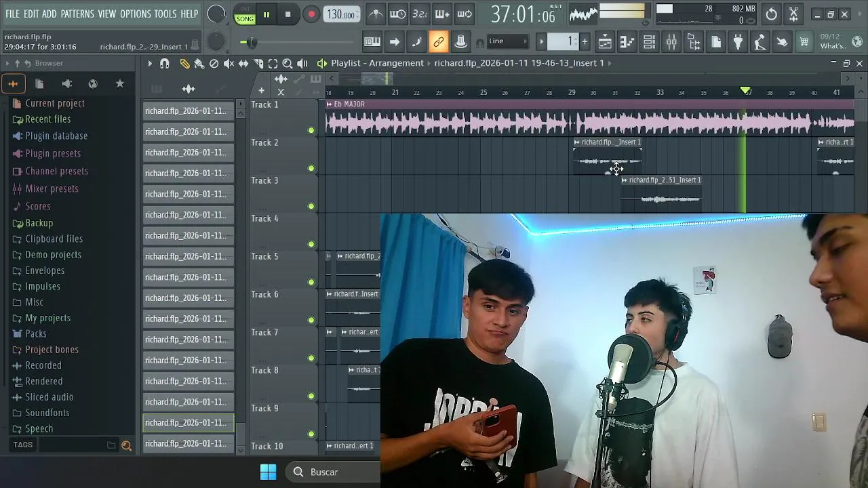Screen dimensions: 868x488
Task: Select the Playback speaker tool
Action: coord(302,63)
